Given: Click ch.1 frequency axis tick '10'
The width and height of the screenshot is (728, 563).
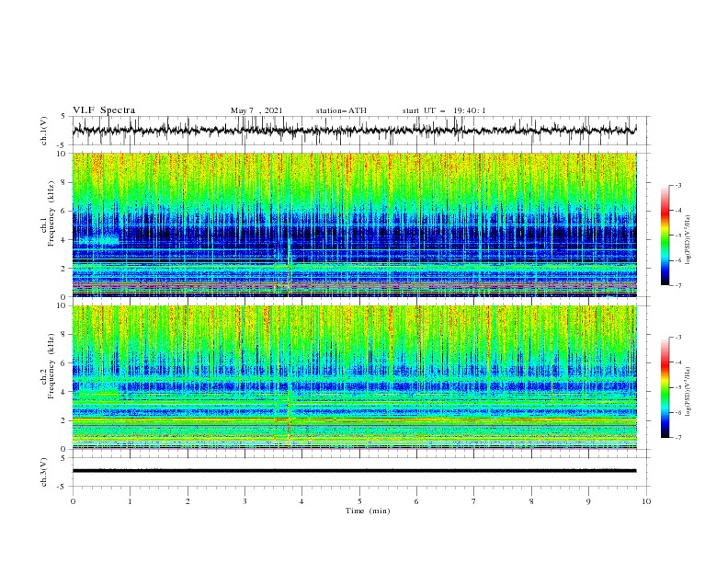Looking at the screenshot, I should pyautogui.click(x=63, y=154).
